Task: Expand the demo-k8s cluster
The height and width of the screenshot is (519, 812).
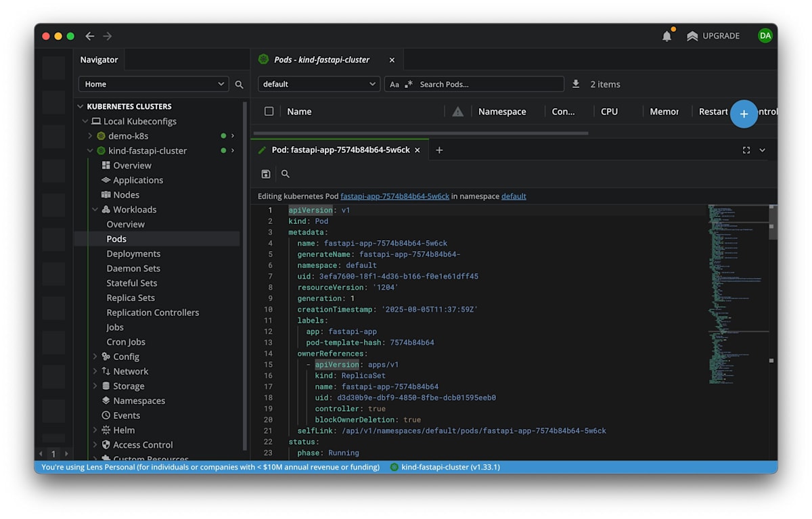Action: 90,136
